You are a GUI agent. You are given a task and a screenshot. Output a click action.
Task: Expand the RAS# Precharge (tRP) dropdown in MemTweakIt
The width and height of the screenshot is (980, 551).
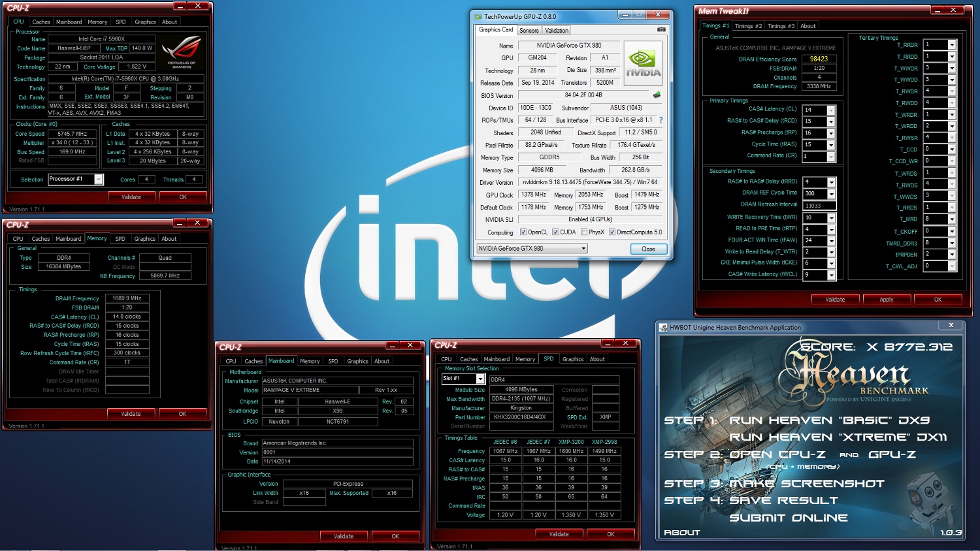pos(831,133)
